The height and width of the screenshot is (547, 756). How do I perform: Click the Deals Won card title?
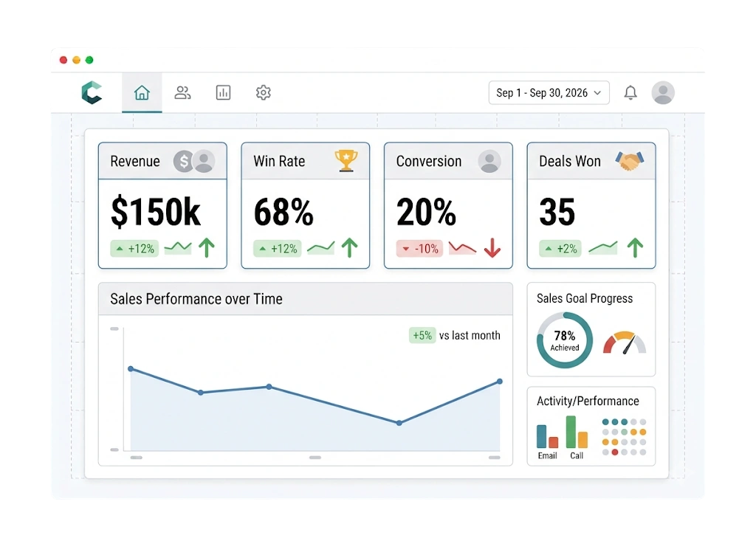[570, 161]
